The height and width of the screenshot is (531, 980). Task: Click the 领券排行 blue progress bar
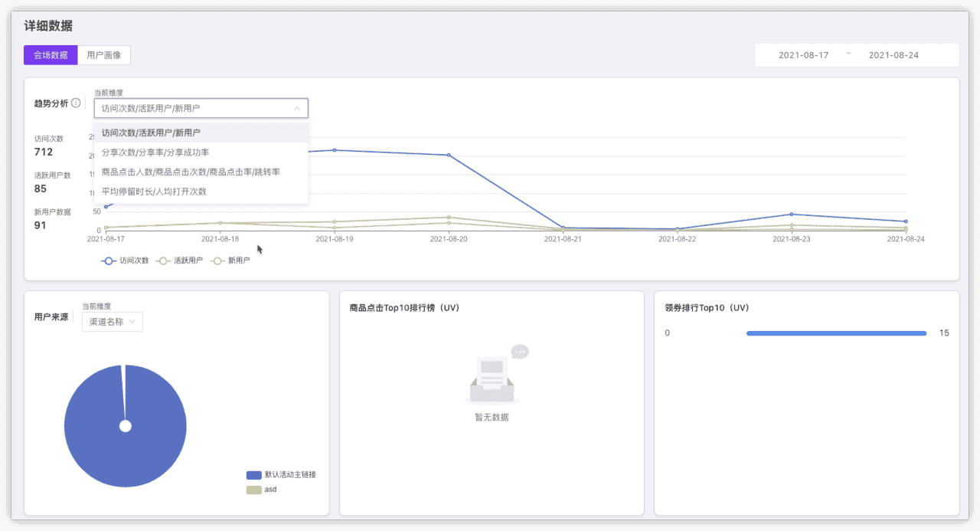pos(836,333)
